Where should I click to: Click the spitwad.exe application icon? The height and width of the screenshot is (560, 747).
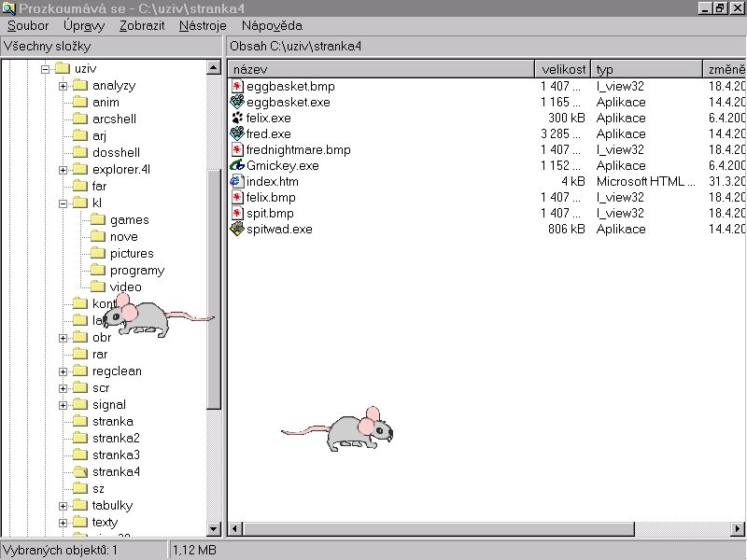click(237, 229)
